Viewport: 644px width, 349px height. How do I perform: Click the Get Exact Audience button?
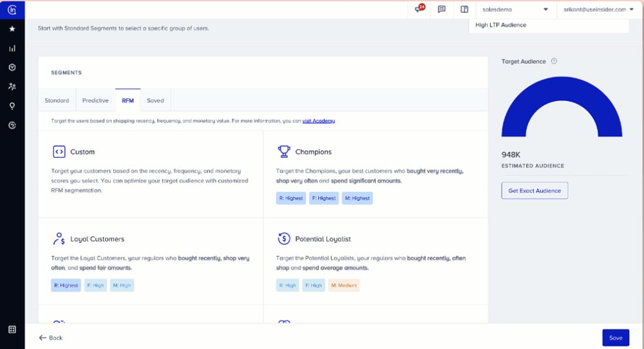pyautogui.click(x=535, y=191)
